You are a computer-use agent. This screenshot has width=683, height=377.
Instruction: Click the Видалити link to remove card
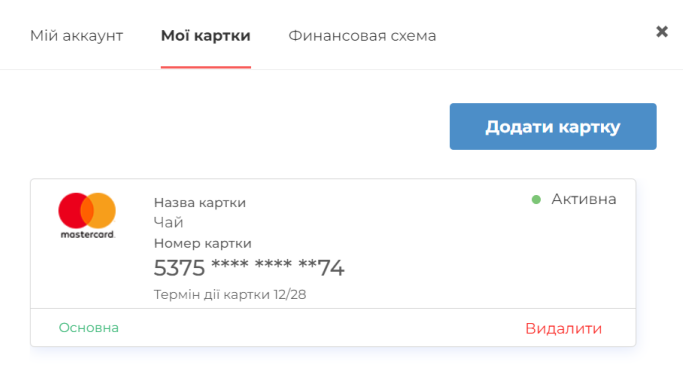564,328
